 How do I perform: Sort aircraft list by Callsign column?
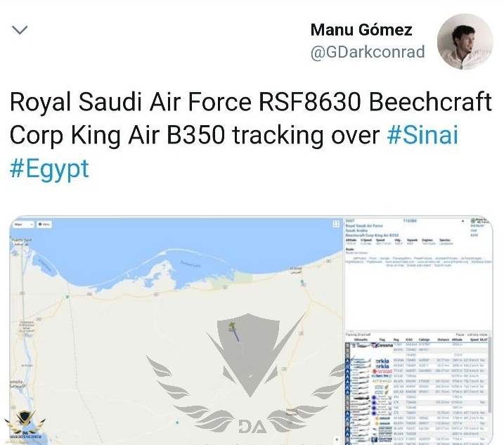click(x=424, y=339)
